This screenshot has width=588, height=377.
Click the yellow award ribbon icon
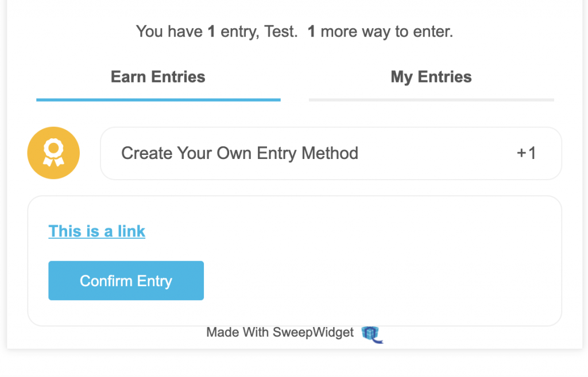[53, 153]
